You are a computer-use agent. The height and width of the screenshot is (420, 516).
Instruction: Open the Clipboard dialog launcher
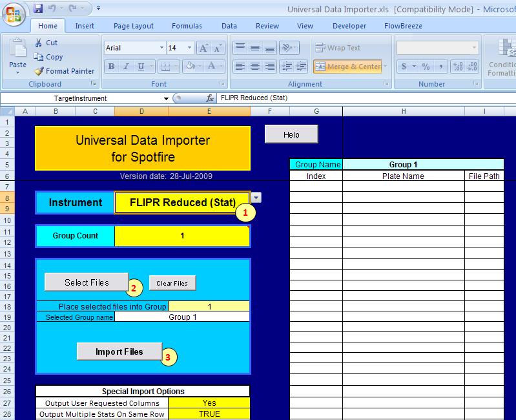point(94,83)
